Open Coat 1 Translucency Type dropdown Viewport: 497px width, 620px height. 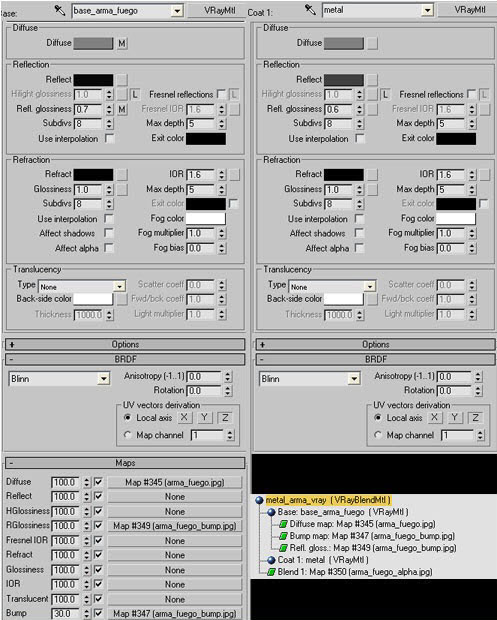tap(370, 287)
